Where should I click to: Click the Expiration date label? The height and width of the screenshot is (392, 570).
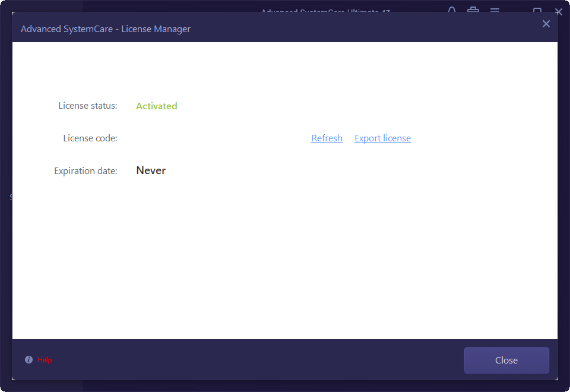click(x=85, y=171)
